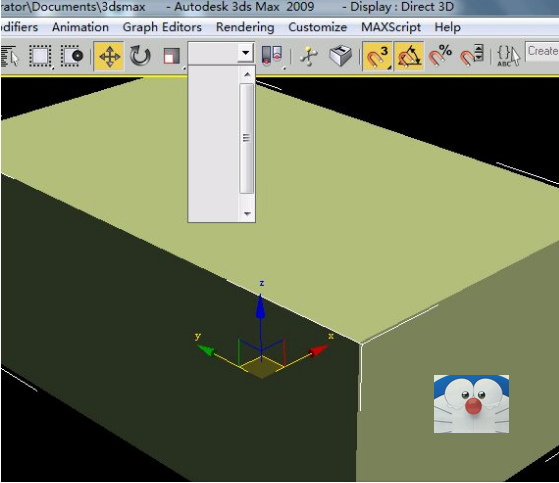The image size is (559, 483).
Task: Toggle the Spinner Snap button
Action: coord(471,56)
